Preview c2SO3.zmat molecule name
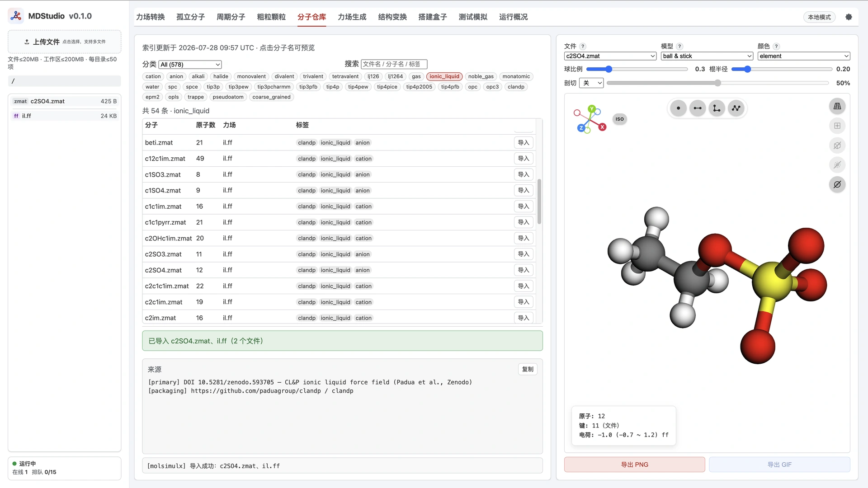868x488 pixels. [x=163, y=254]
